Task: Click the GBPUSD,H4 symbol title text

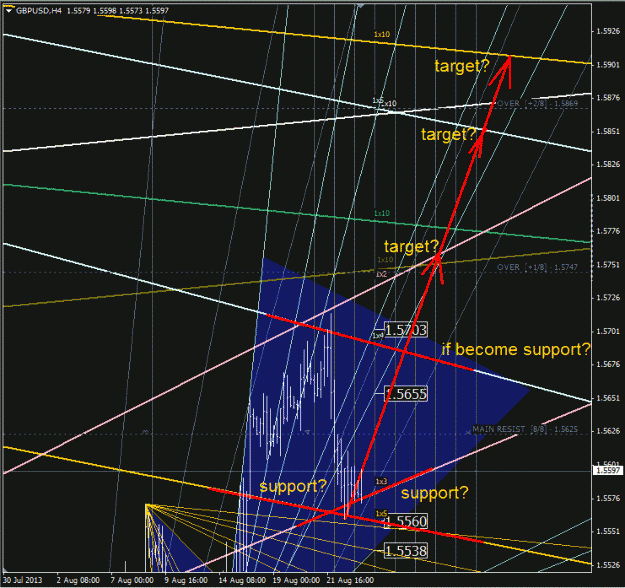Action: pyautogui.click(x=39, y=11)
